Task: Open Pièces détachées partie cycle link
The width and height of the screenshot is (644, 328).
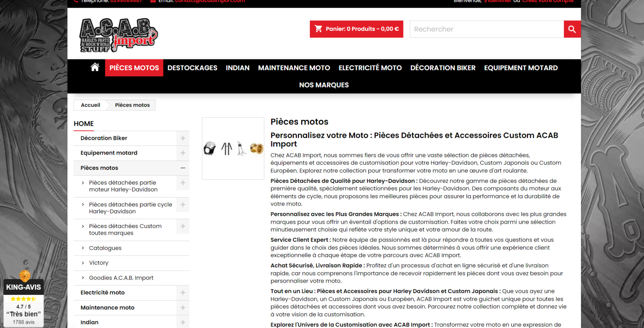Action: point(130,208)
